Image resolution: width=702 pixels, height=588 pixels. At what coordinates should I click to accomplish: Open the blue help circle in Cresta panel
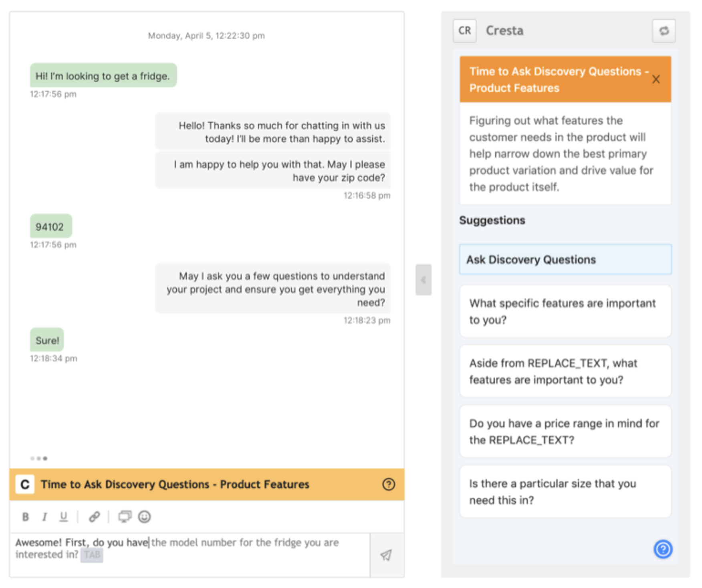(663, 549)
